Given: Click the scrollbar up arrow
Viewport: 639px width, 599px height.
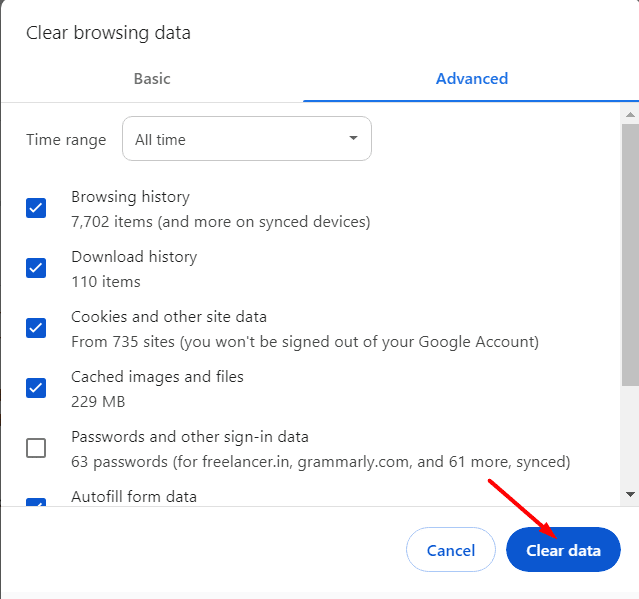Looking at the screenshot, I should pos(630,115).
